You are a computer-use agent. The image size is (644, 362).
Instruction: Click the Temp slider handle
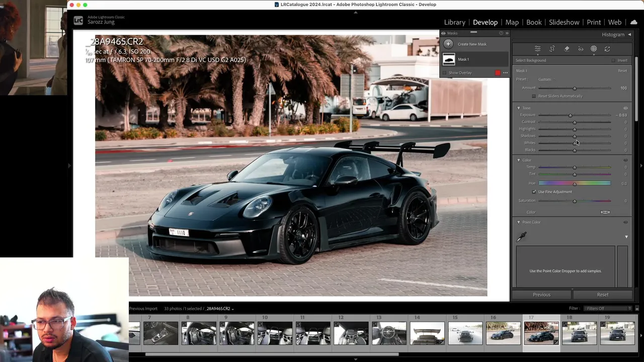click(x=575, y=167)
